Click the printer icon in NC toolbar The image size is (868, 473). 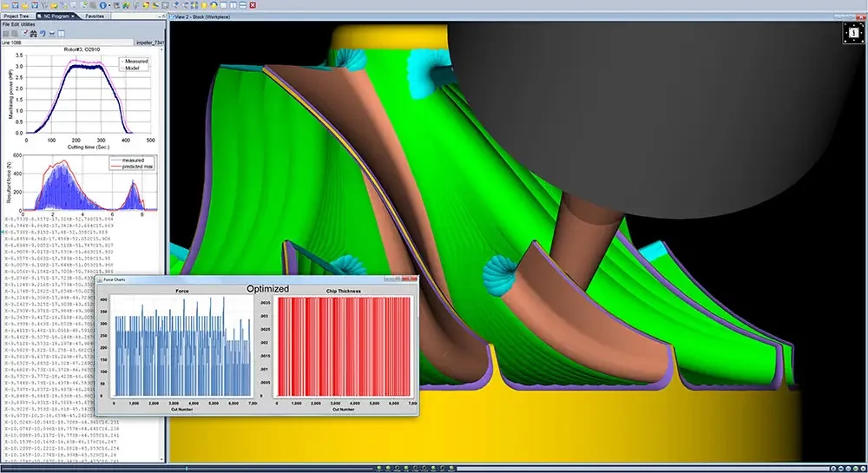click(x=52, y=34)
